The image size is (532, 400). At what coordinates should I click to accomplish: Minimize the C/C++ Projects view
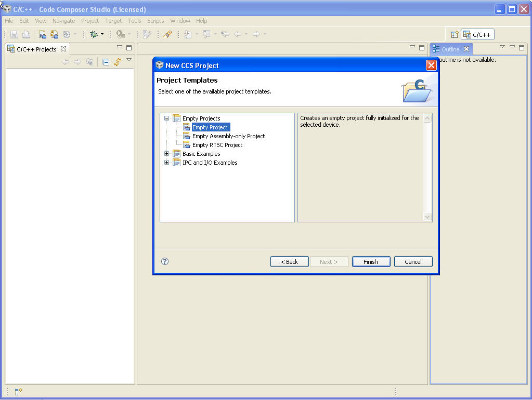(x=119, y=47)
